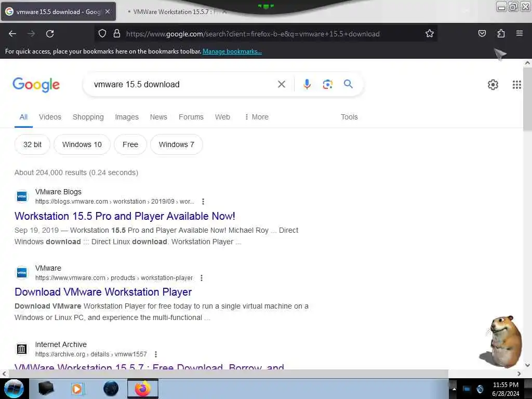This screenshot has width=532, height=399.
Task: Switch to the News results tab
Action: 158,117
